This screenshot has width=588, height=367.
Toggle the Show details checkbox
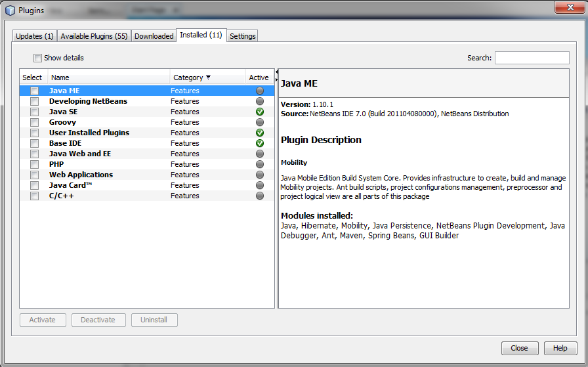point(37,58)
